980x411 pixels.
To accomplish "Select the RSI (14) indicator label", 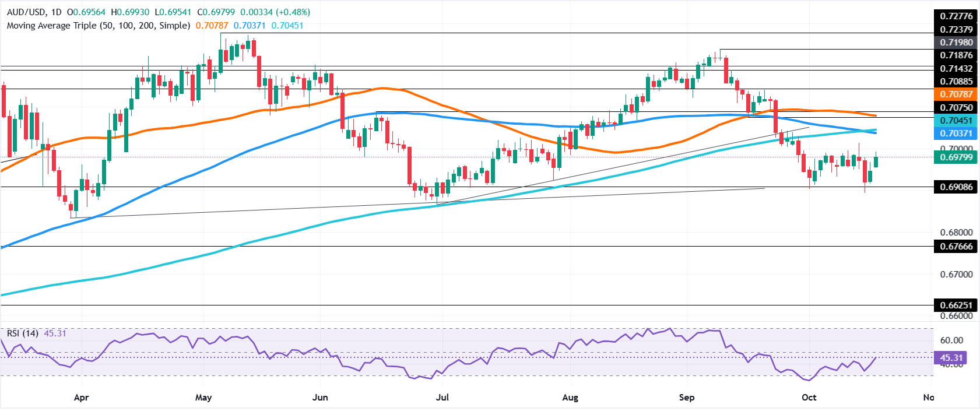I will tap(23, 333).
